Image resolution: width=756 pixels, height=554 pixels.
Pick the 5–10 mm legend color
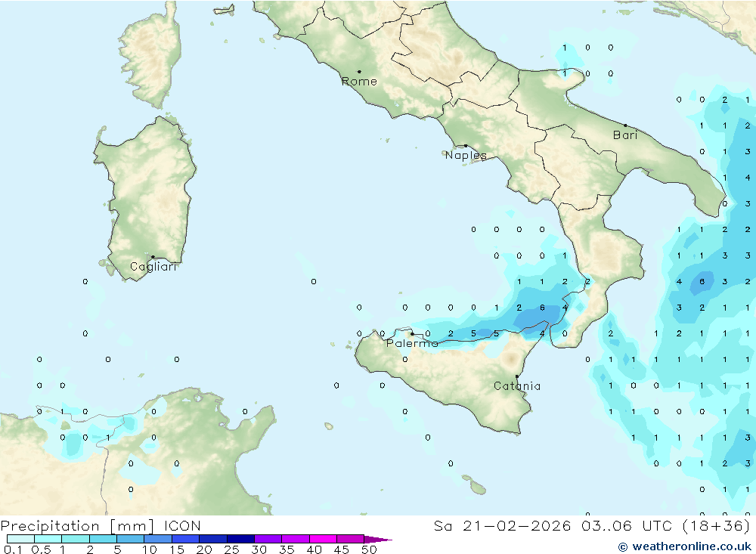click(130, 539)
